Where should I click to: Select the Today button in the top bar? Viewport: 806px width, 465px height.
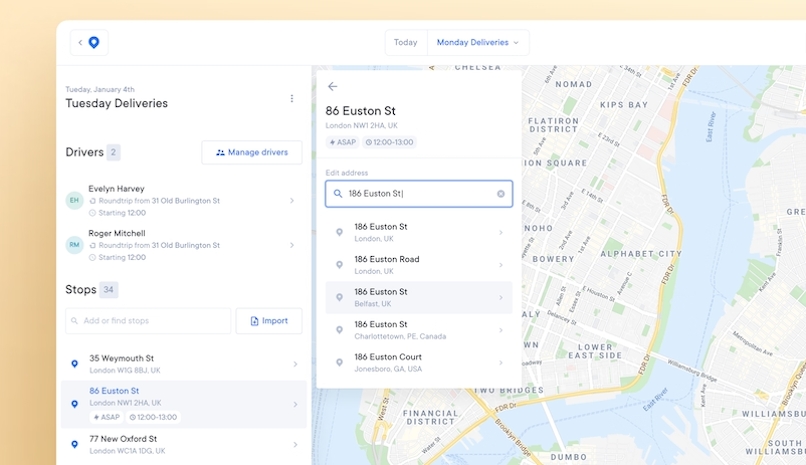pos(406,43)
